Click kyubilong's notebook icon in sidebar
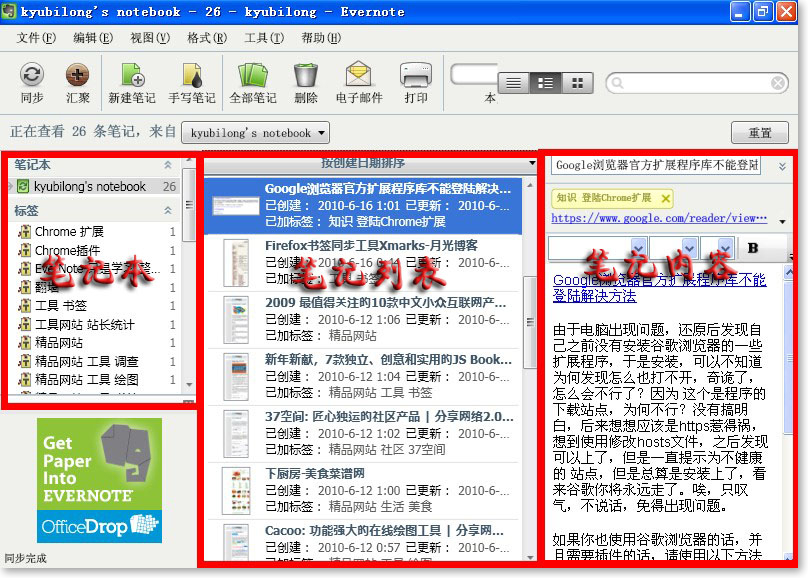The height and width of the screenshot is (578, 808). 23,186
